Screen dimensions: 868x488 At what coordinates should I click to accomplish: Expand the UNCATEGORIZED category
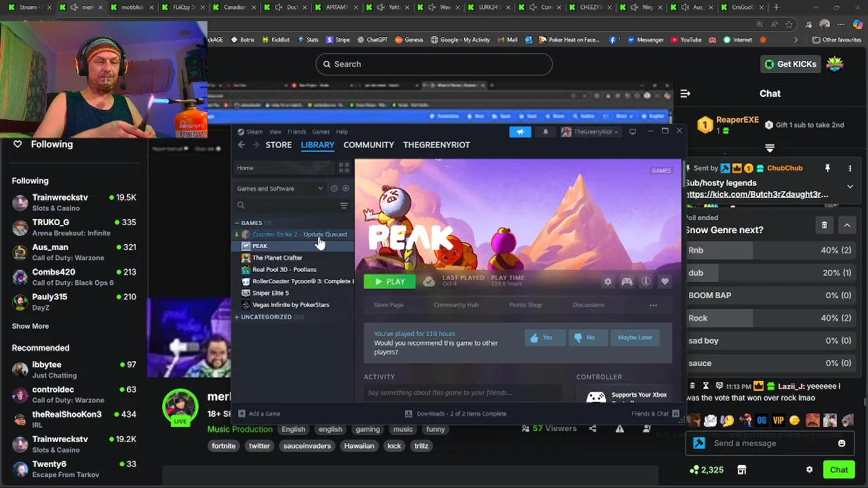pos(237,317)
